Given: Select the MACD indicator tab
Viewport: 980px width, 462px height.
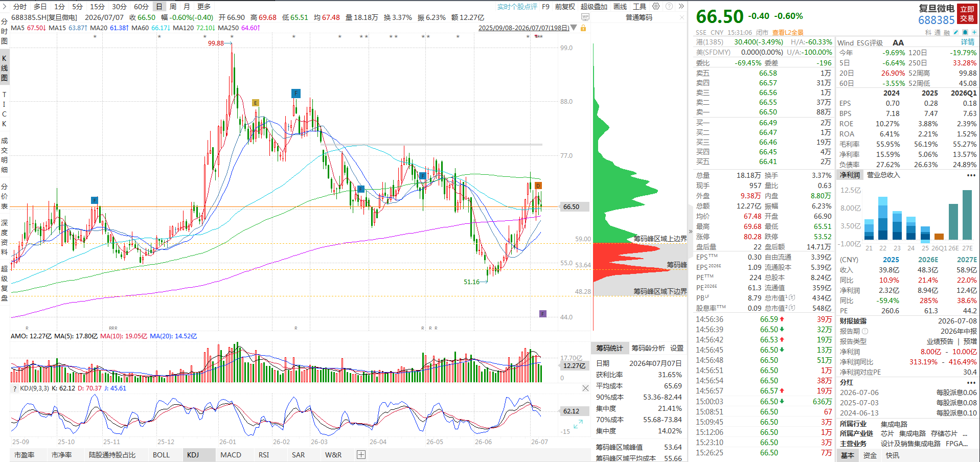Looking at the screenshot, I should (231, 455).
